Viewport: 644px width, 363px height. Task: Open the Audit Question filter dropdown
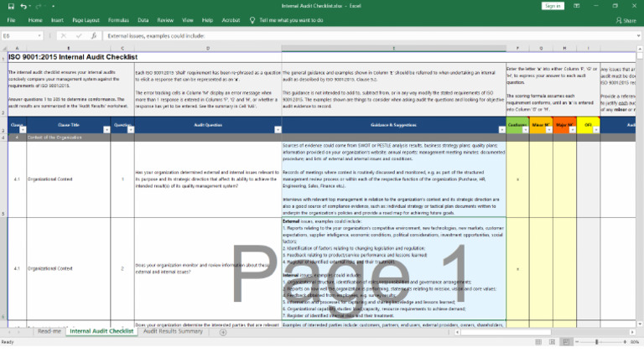click(278, 130)
